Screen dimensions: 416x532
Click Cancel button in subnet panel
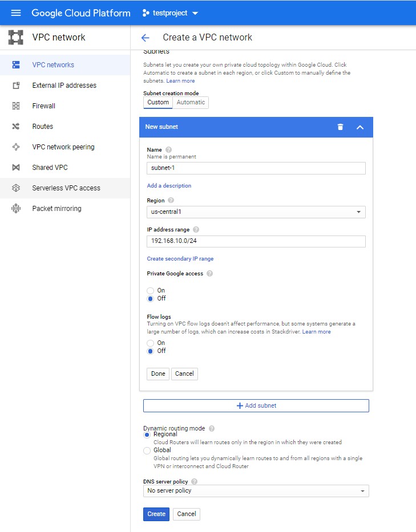click(x=184, y=374)
